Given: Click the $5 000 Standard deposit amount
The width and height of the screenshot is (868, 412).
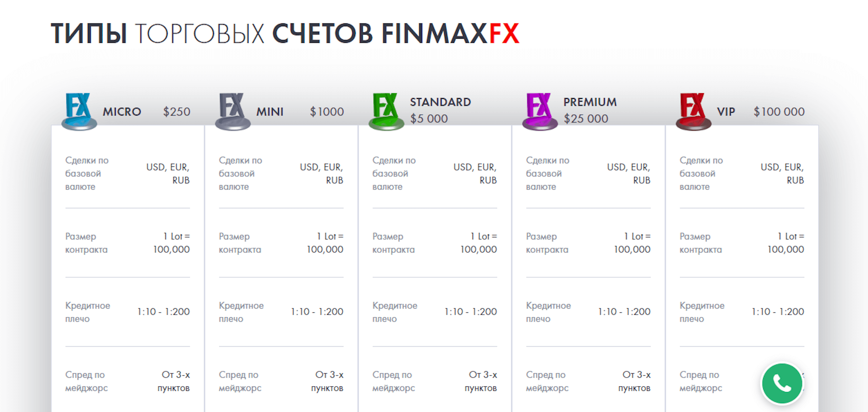Looking at the screenshot, I should click(x=429, y=118).
